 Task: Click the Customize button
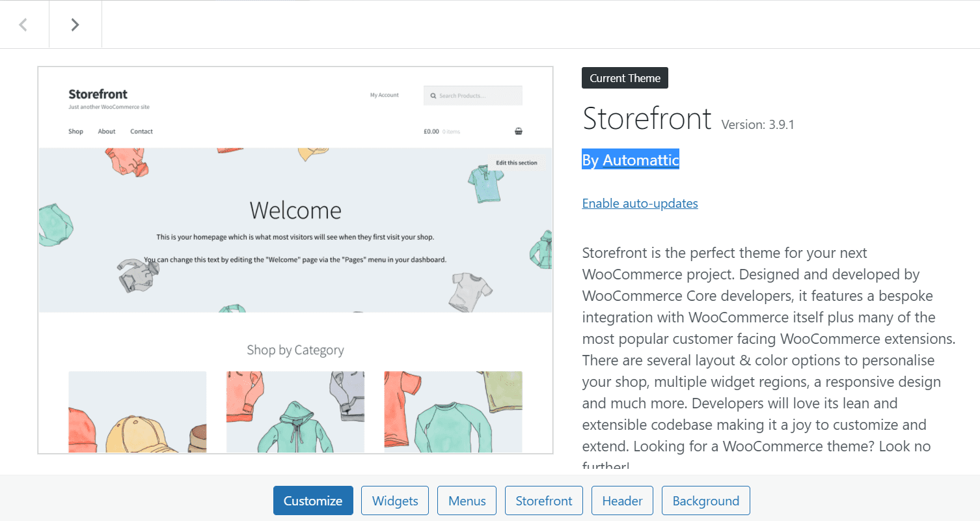(x=313, y=501)
